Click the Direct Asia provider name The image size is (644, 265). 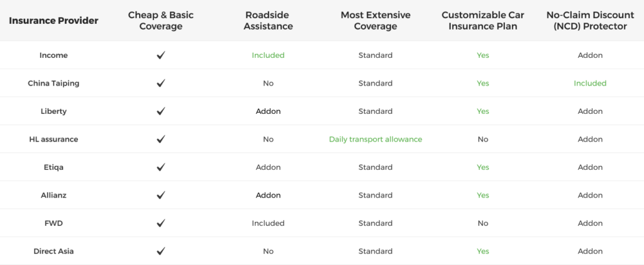[53, 251]
